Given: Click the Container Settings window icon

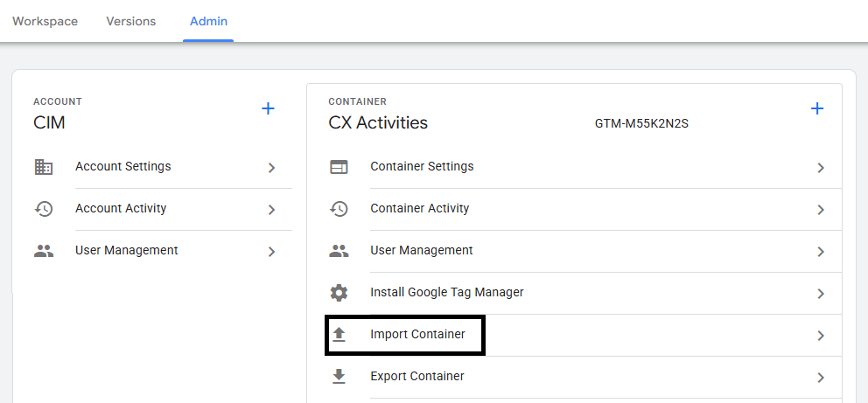Looking at the screenshot, I should [339, 167].
